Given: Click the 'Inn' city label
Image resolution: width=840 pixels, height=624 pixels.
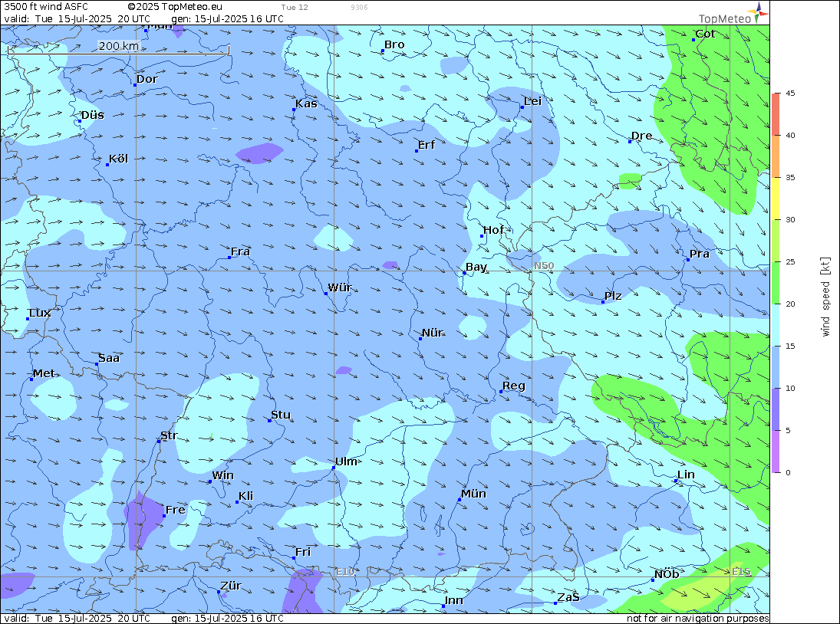Looking at the screenshot, I should click(x=453, y=600).
